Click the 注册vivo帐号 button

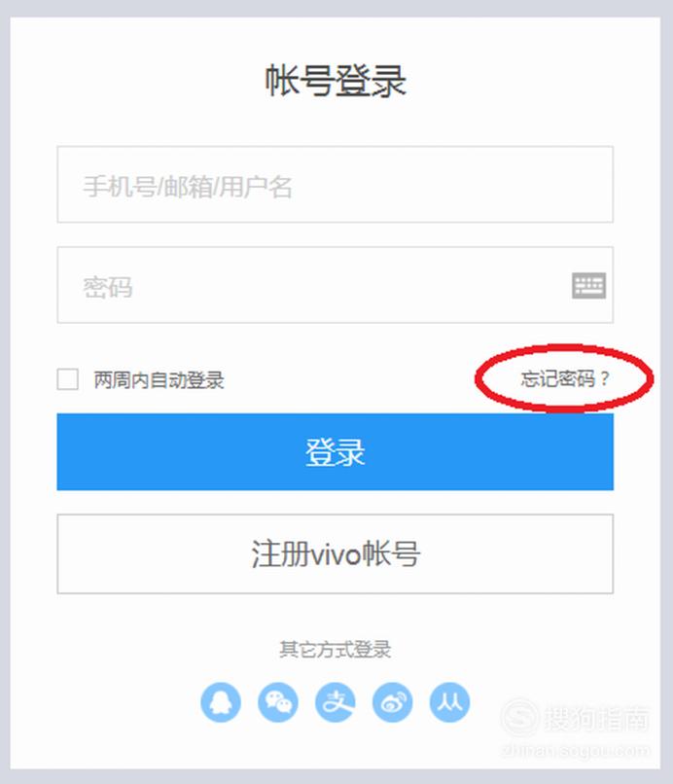[335, 553]
